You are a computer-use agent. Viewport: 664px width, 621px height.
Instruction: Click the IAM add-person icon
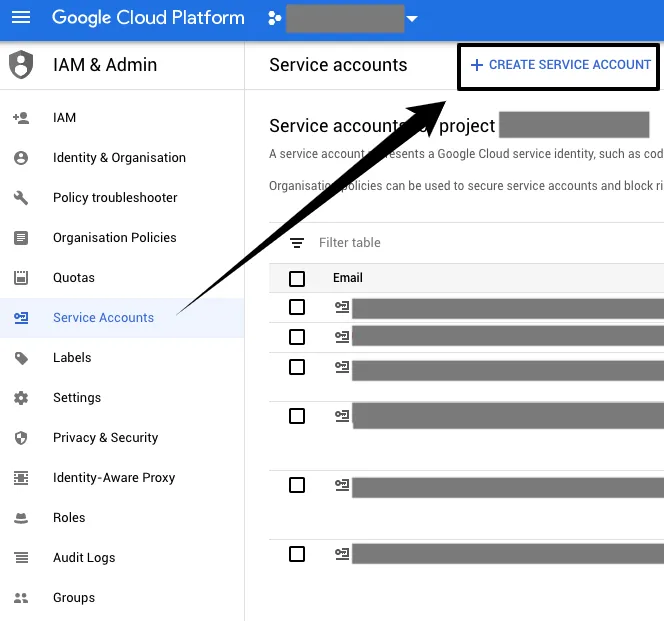21,118
